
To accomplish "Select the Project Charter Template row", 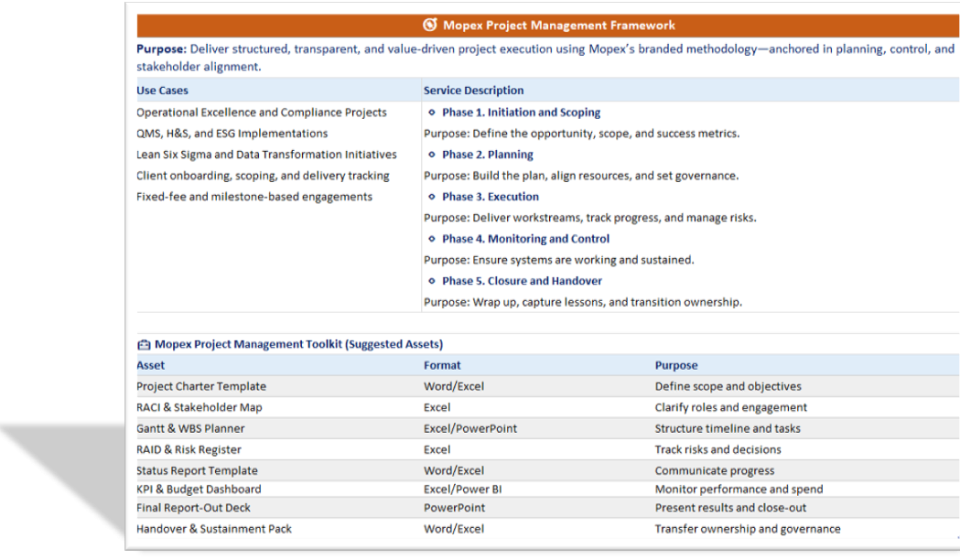I will (x=201, y=386).
